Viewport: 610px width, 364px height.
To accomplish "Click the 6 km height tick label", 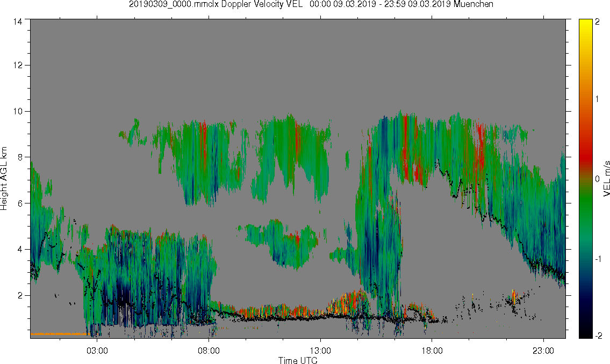I will (x=19, y=203).
